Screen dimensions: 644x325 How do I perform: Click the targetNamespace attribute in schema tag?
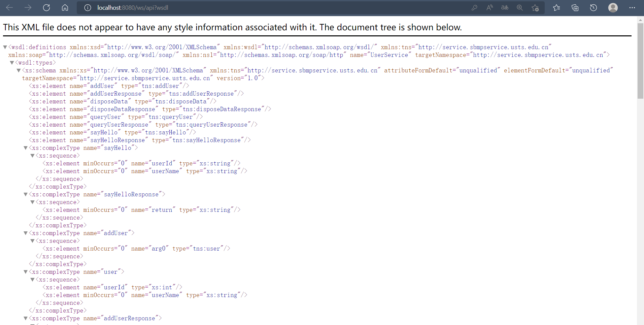click(117, 78)
